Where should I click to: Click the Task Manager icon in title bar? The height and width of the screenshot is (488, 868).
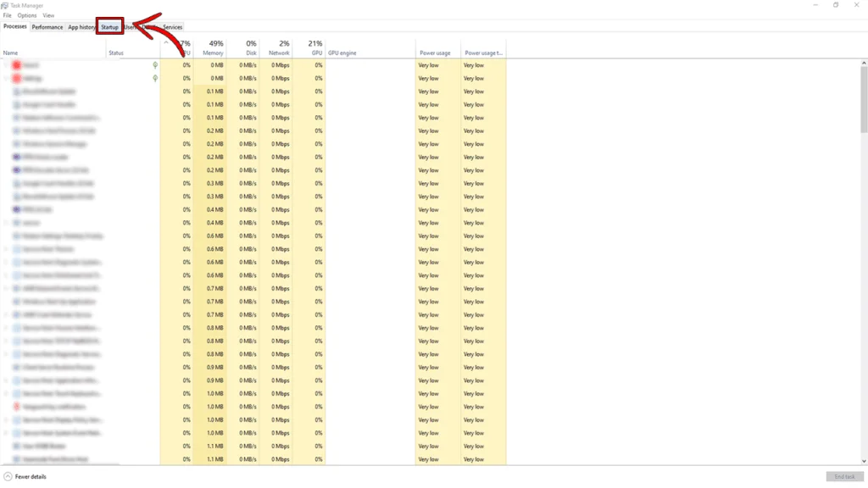[5, 5]
